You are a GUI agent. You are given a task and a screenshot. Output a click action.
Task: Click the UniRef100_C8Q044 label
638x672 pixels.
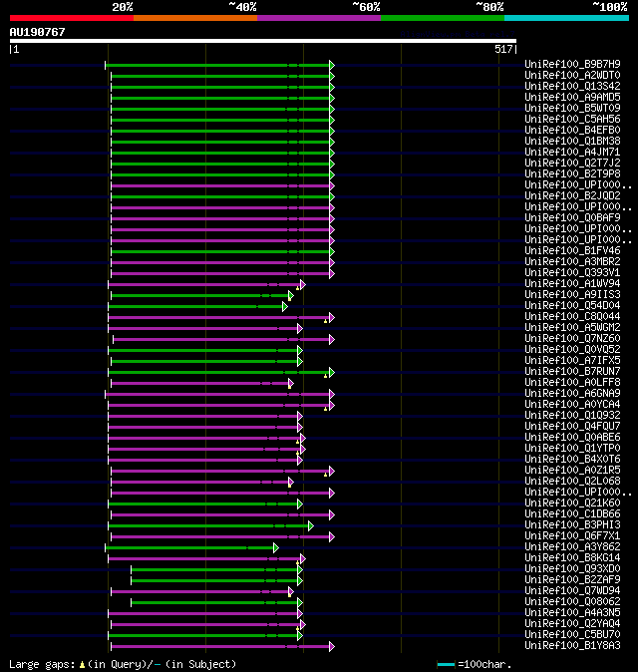572,317
